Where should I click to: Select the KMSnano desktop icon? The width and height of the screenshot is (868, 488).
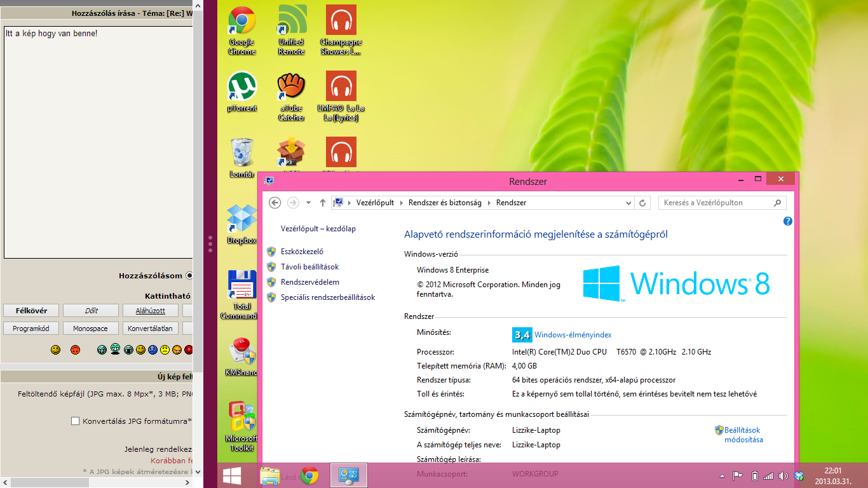(241, 356)
